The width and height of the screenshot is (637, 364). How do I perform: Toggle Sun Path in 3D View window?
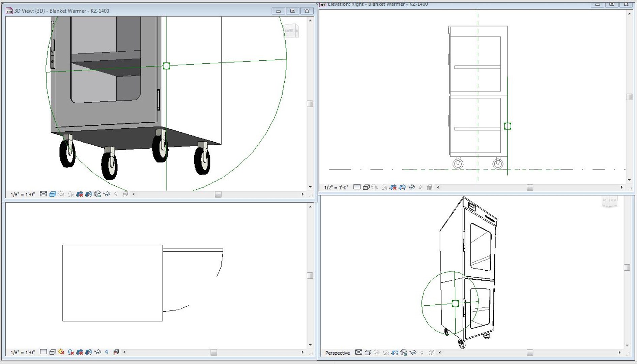[61, 194]
